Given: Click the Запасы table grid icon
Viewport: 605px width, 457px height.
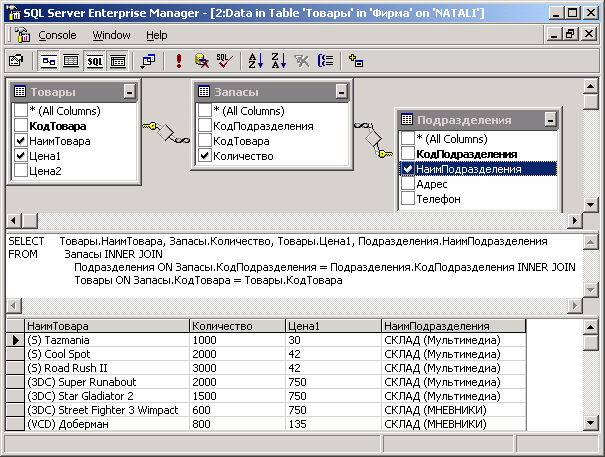Looking at the screenshot, I should (204, 91).
